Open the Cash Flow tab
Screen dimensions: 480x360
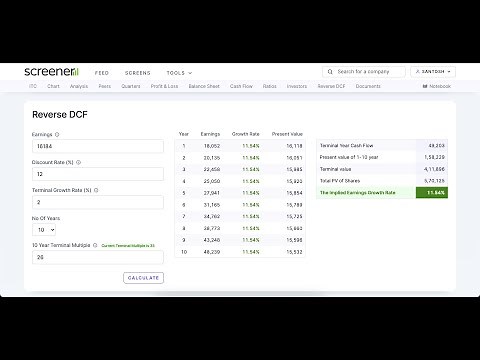pyautogui.click(x=241, y=86)
